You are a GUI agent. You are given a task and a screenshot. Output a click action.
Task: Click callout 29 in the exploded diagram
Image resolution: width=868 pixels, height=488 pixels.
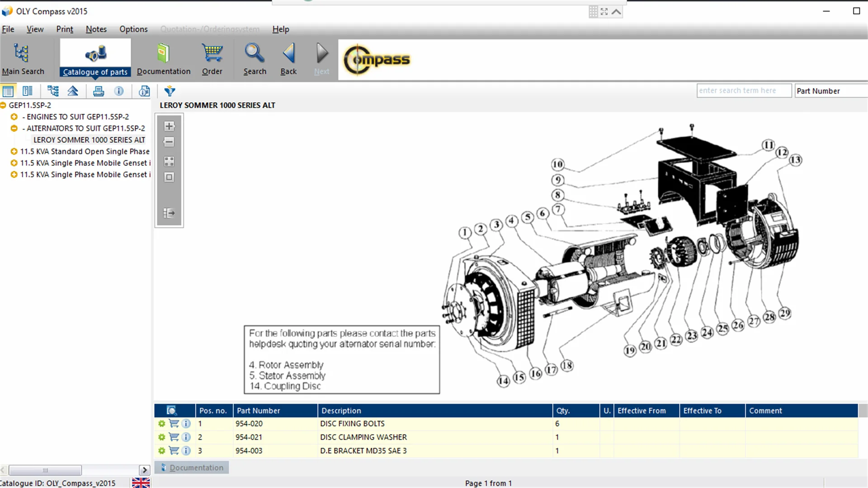785,313
